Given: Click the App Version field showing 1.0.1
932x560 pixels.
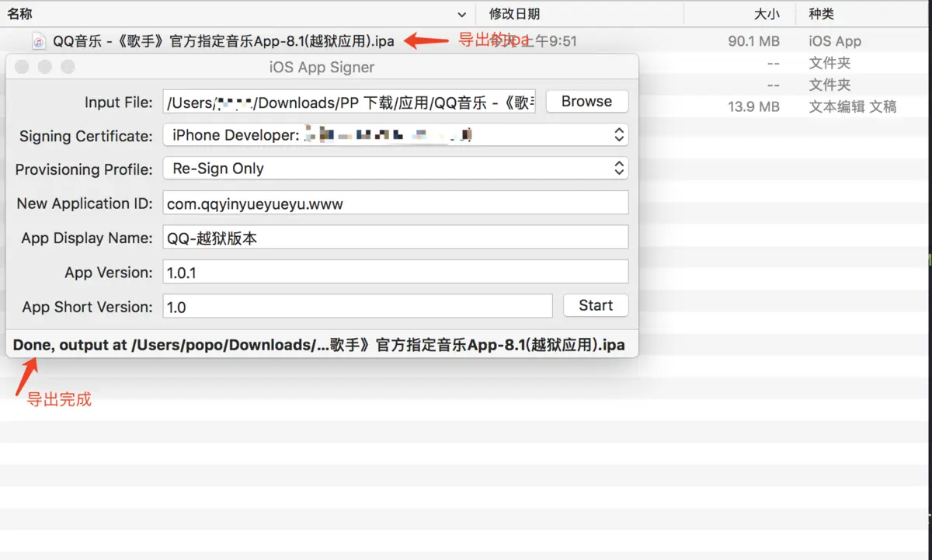Looking at the screenshot, I should pos(395,272).
